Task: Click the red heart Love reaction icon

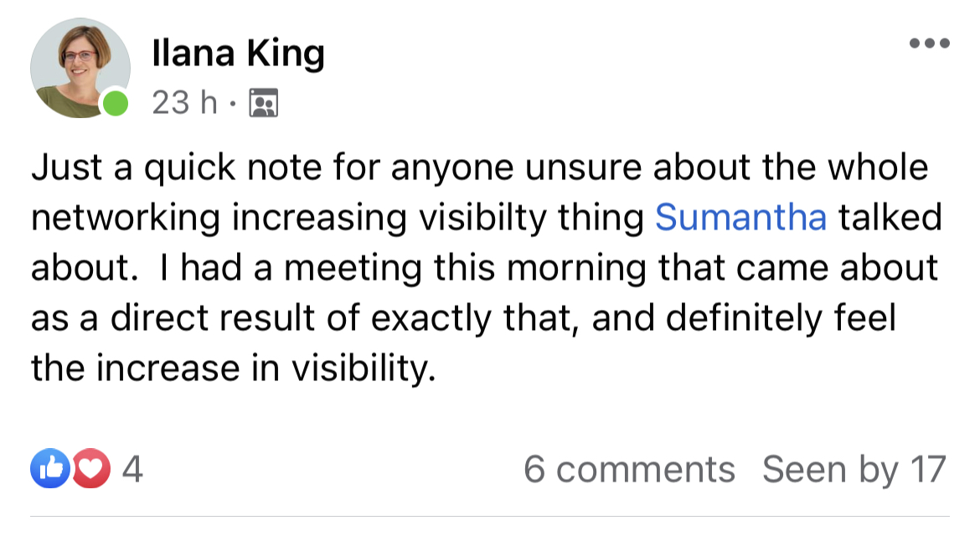Action: coord(92,470)
